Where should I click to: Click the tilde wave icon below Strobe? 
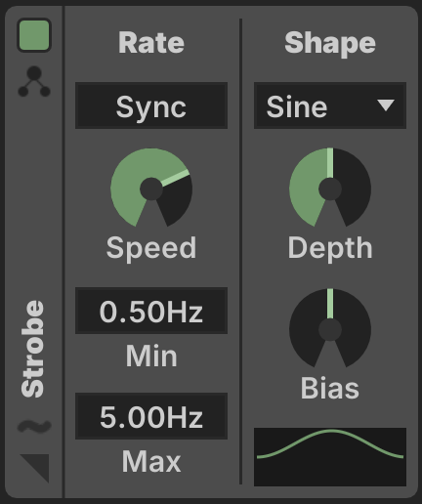pos(34,426)
